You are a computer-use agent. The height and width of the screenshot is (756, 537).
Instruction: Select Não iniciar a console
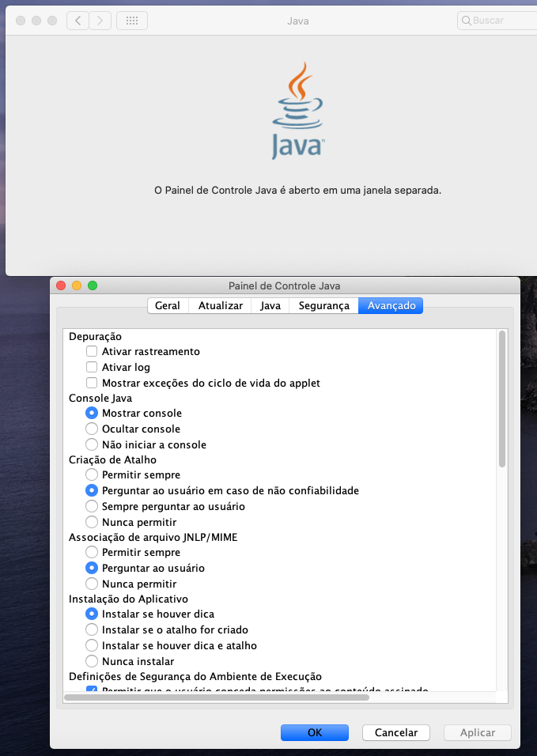pyautogui.click(x=92, y=444)
